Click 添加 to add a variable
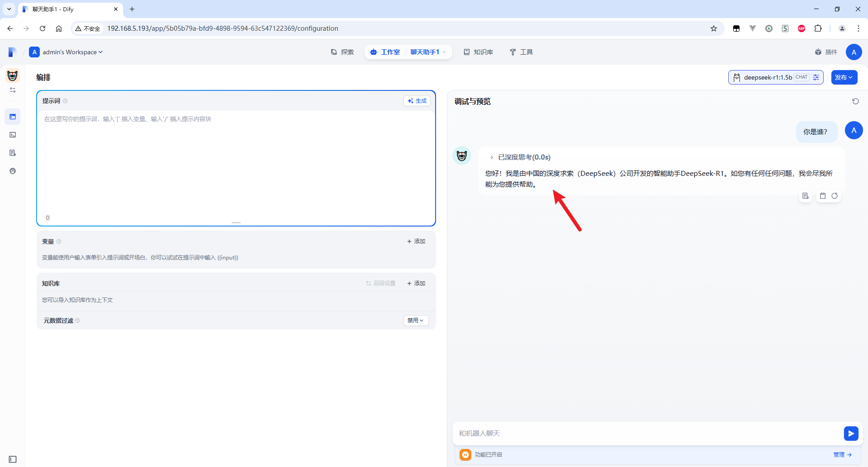 tap(416, 241)
